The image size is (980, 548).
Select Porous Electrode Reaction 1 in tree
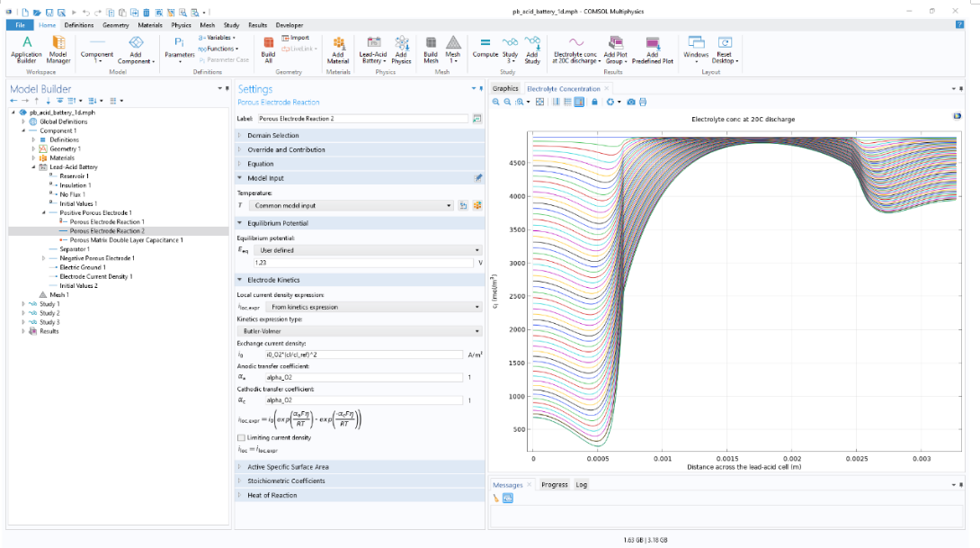[x=107, y=222]
